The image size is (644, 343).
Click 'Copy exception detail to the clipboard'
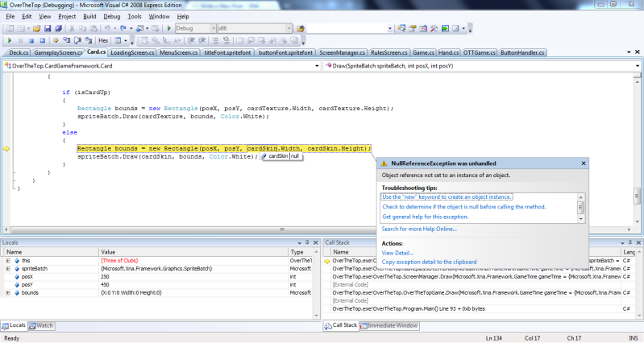(x=429, y=262)
